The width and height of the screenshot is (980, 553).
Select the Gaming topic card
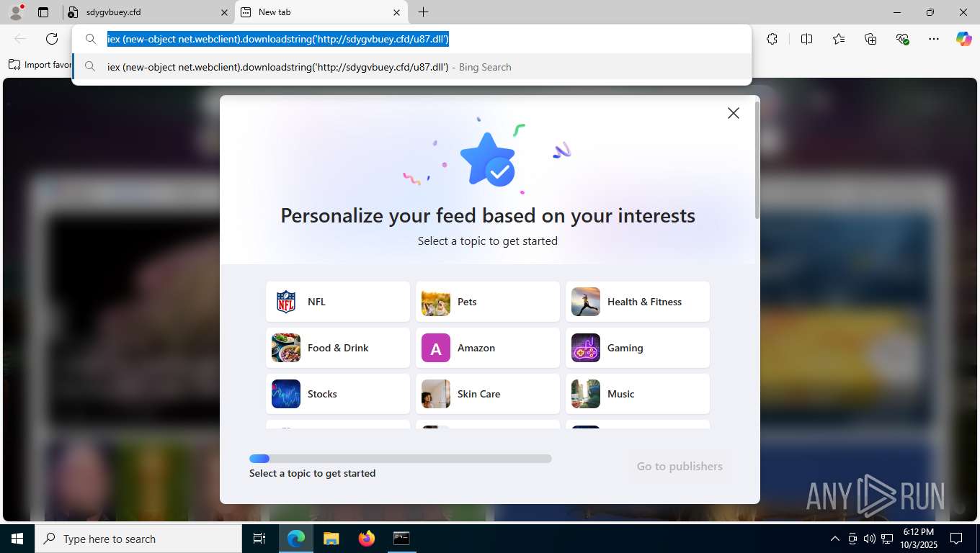coord(638,348)
